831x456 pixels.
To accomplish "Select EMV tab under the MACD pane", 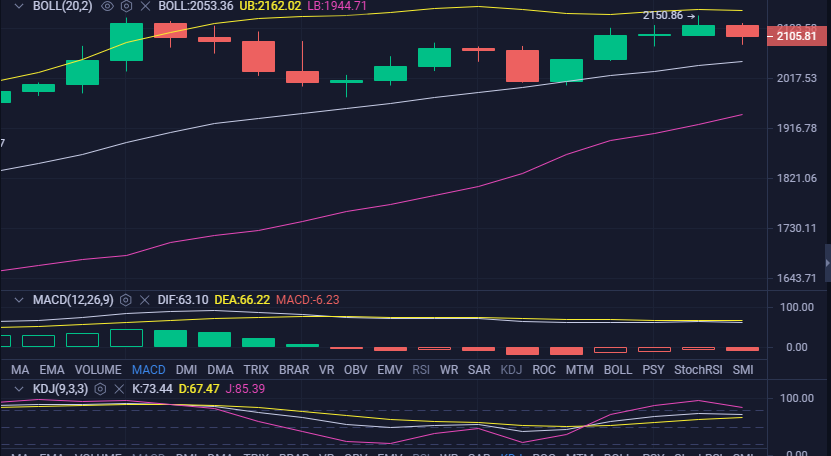I will (x=390, y=370).
